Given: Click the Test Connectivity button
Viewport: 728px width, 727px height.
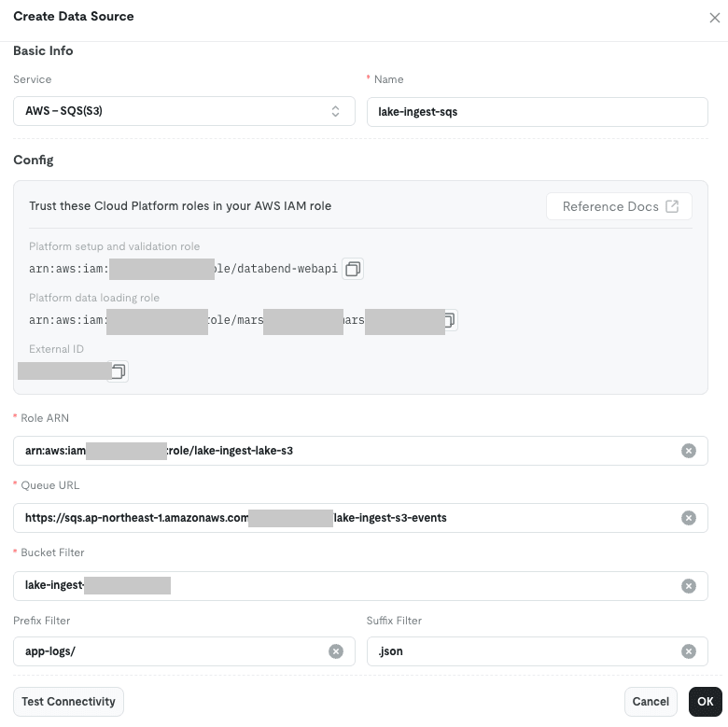Looking at the screenshot, I should [68, 702].
